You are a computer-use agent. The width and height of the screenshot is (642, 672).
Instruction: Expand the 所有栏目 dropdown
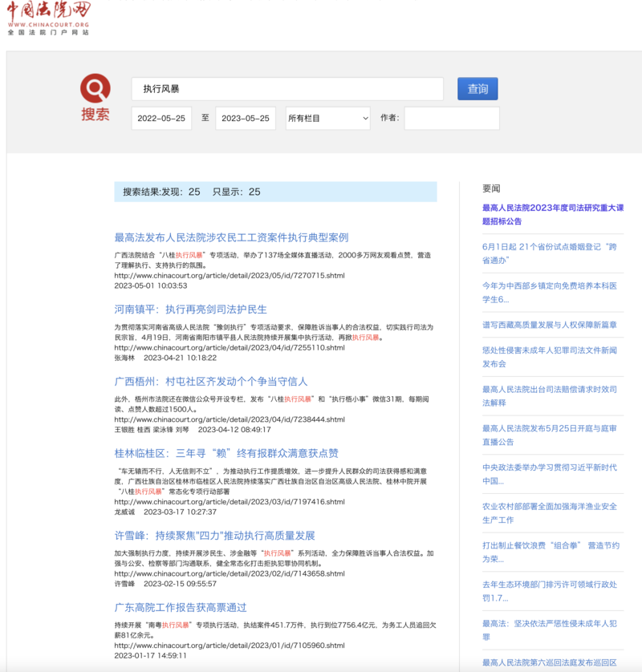click(328, 119)
